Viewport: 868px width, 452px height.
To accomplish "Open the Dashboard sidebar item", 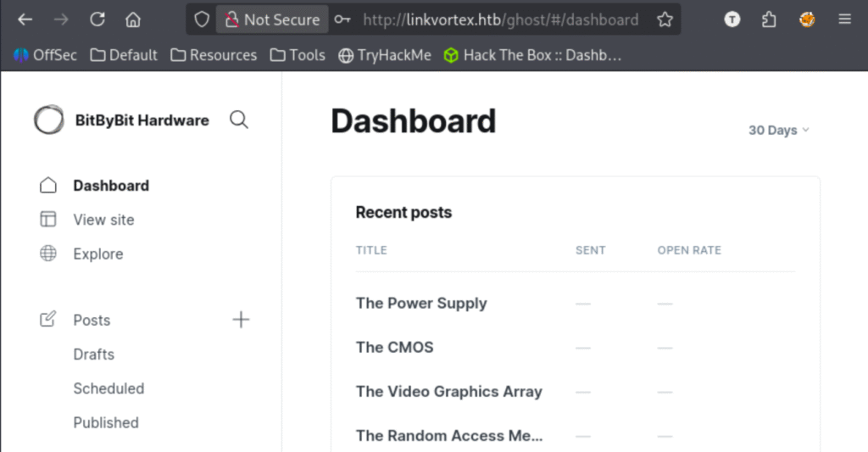I will click(110, 186).
